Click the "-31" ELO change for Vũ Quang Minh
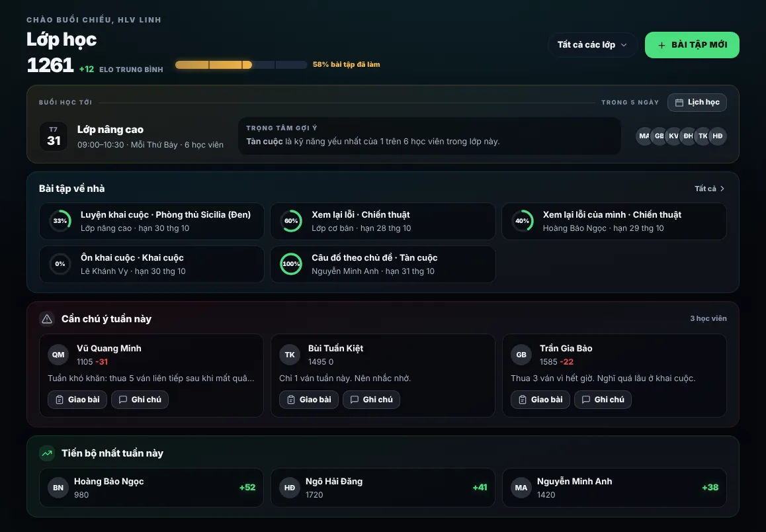This screenshot has height=532, width=766. (x=102, y=362)
